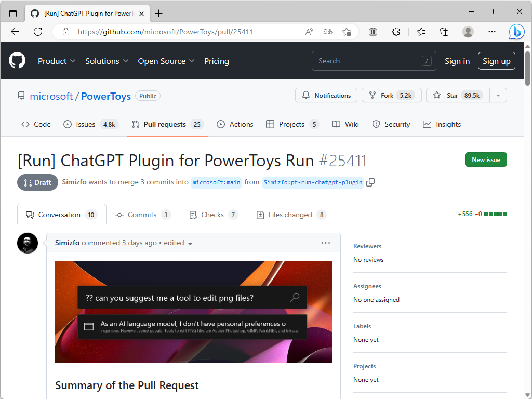The width and height of the screenshot is (532, 399).
Task: Open the Files changed tab
Action: tap(290, 214)
